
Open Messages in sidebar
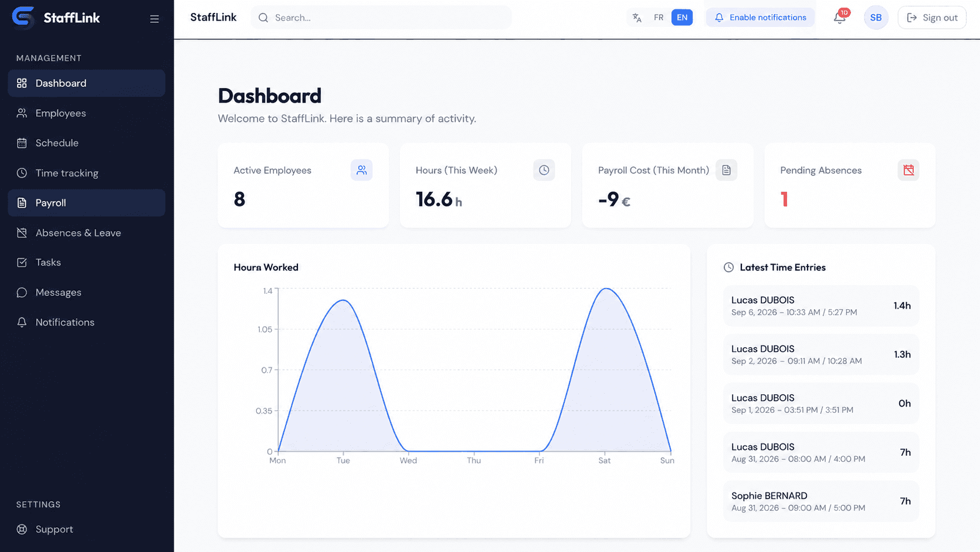click(87, 292)
